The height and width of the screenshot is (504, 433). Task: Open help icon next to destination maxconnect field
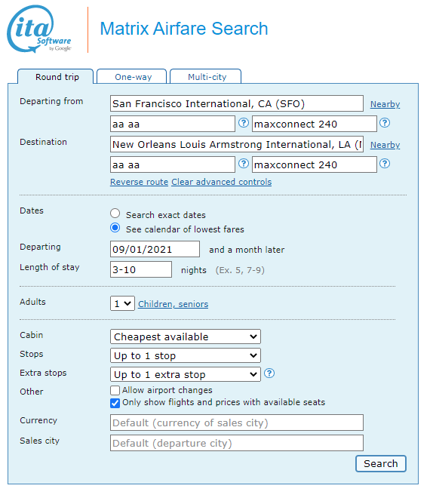pos(385,164)
